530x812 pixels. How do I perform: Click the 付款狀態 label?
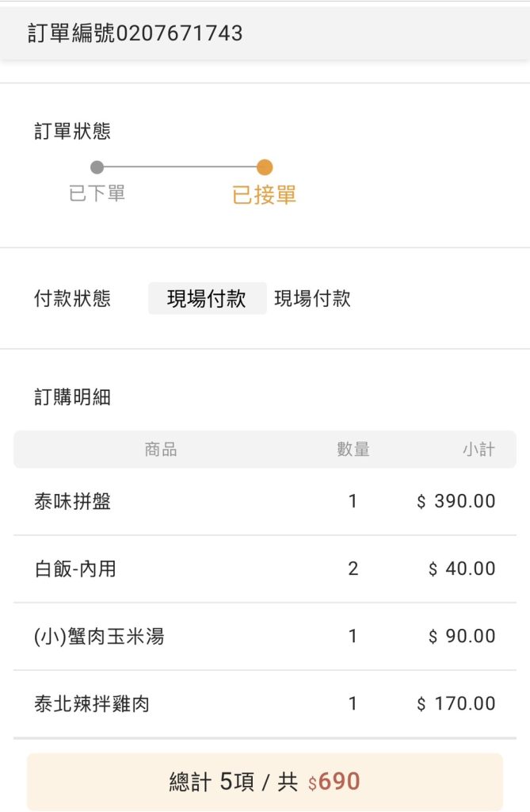(72, 299)
